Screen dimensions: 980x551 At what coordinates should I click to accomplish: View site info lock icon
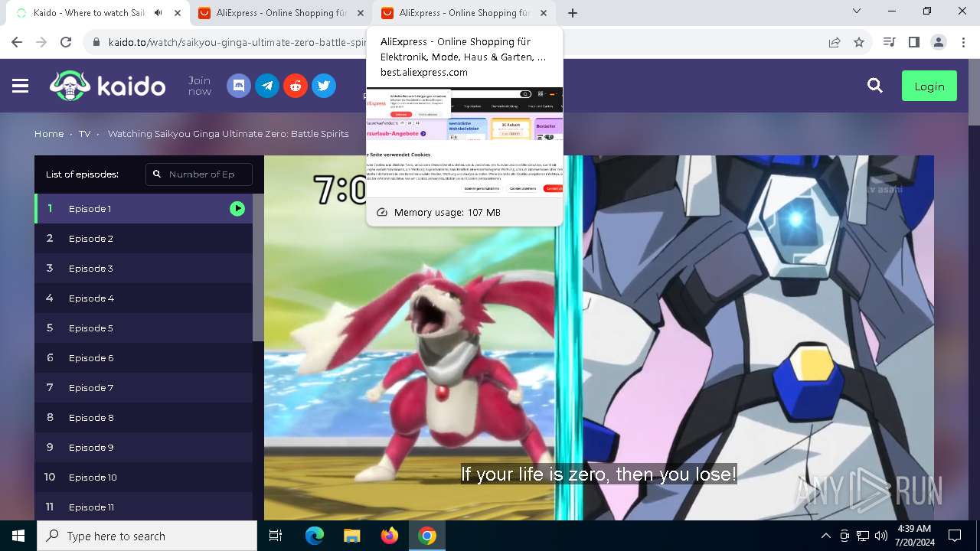point(96,42)
